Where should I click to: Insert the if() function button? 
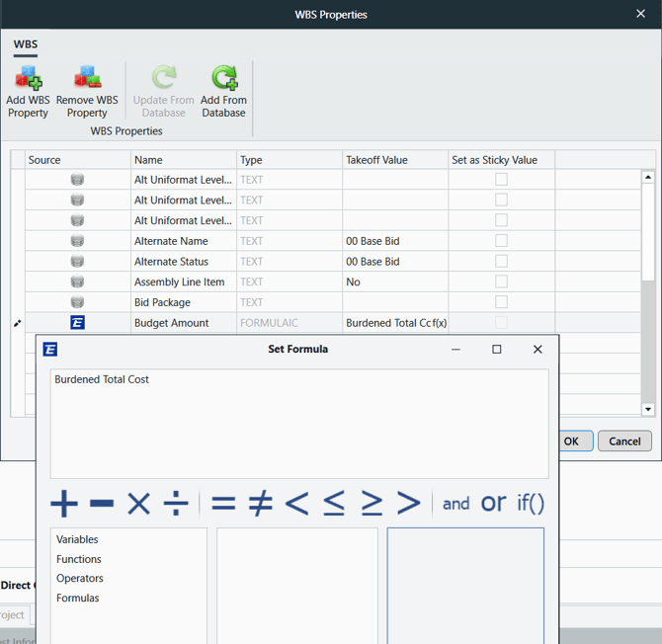[531, 504]
